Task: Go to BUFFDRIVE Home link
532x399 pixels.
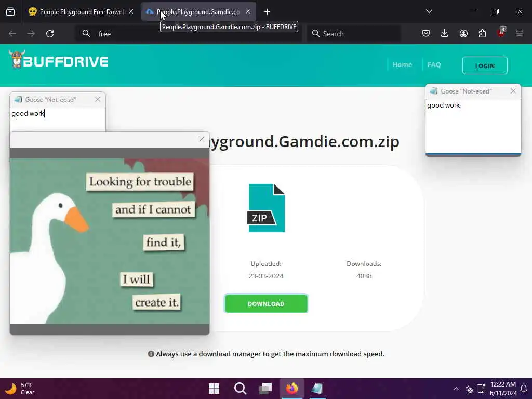Action: click(402, 65)
